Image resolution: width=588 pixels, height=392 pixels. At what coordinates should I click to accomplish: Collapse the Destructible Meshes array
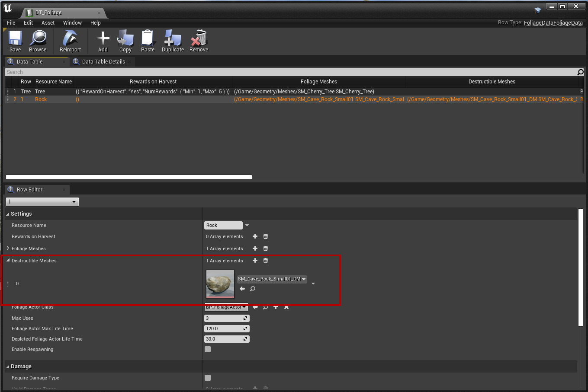click(8, 261)
